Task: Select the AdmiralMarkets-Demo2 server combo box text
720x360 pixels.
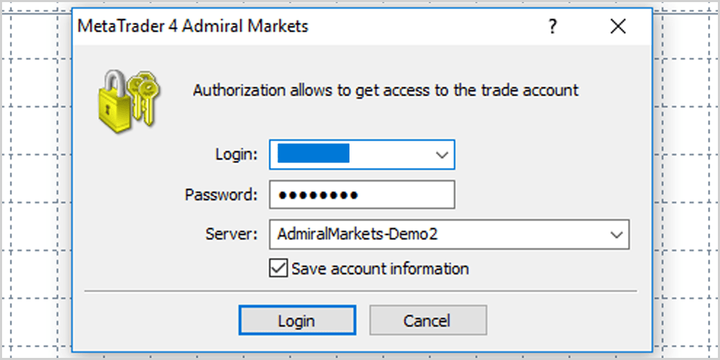Action: 357,235
